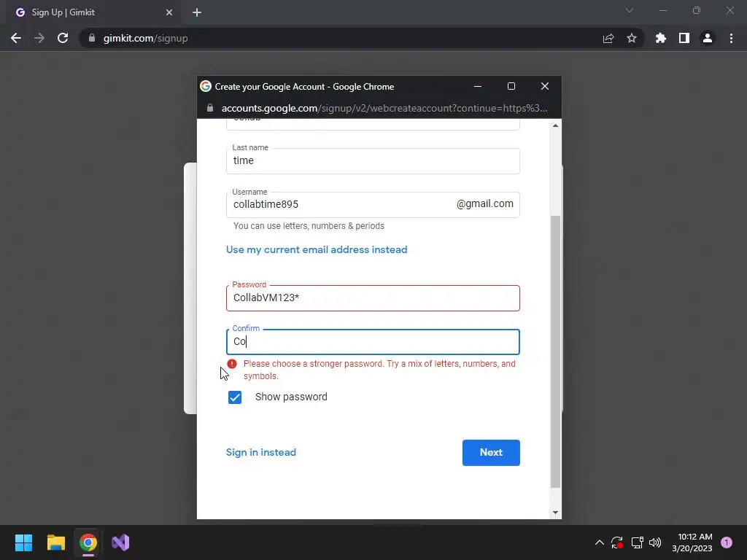Screen dimensions: 747x560
Task: Click the popup scrollbar up arrow
Action: point(555,125)
